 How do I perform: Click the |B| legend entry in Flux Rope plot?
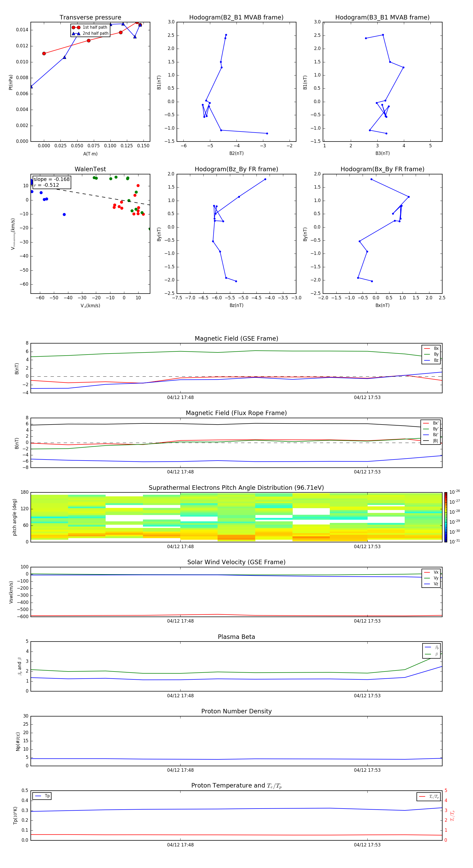point(431,441)
